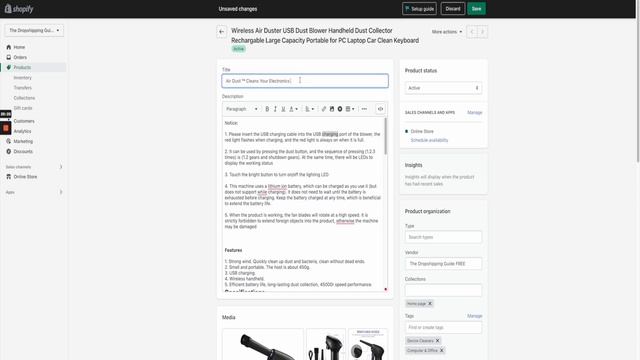Image resolution: width=640 pixels, height=360 pixels.
Task: Open Orders in sidebar
Action: point(20,58)
